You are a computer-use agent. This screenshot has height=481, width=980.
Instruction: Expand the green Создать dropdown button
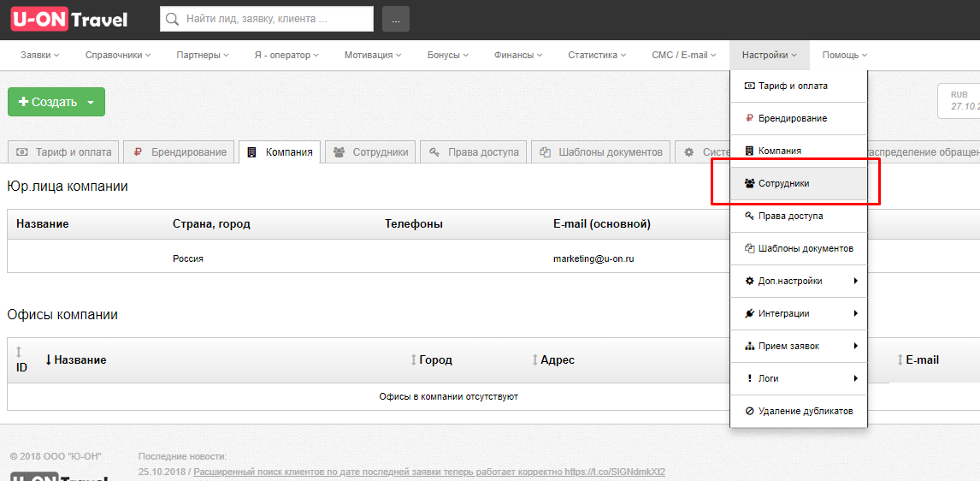91,102
